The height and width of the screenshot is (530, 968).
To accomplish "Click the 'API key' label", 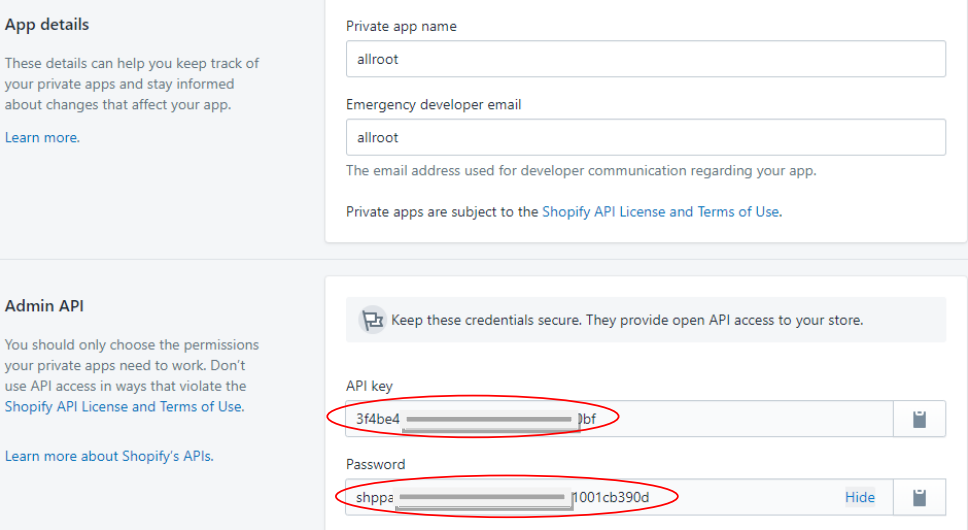I will (369, 386).
